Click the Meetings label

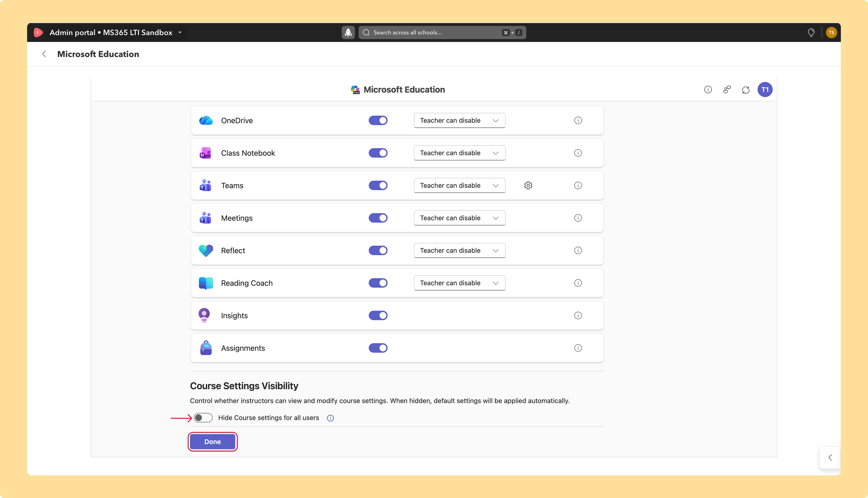point(237,218)
